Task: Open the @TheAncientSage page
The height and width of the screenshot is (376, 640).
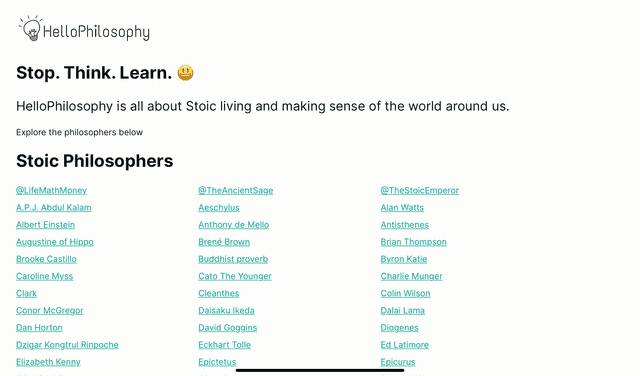Action: click(236, 190)
